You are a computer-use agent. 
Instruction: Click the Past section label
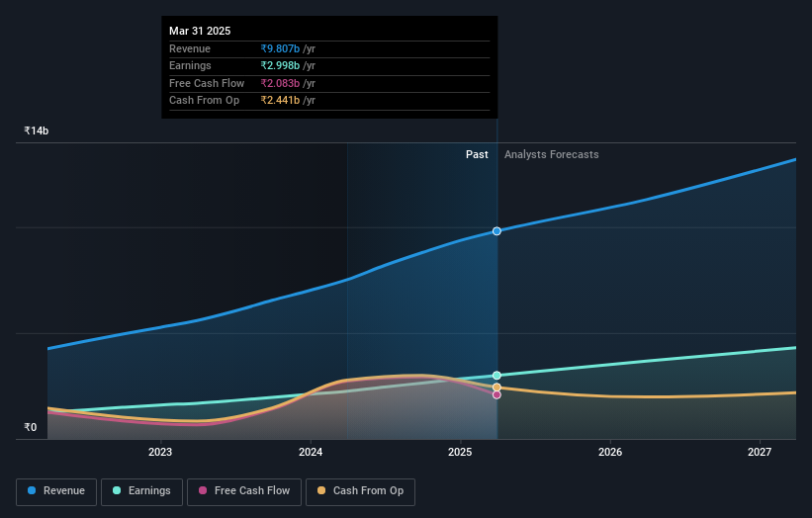(x=477, y=155)
